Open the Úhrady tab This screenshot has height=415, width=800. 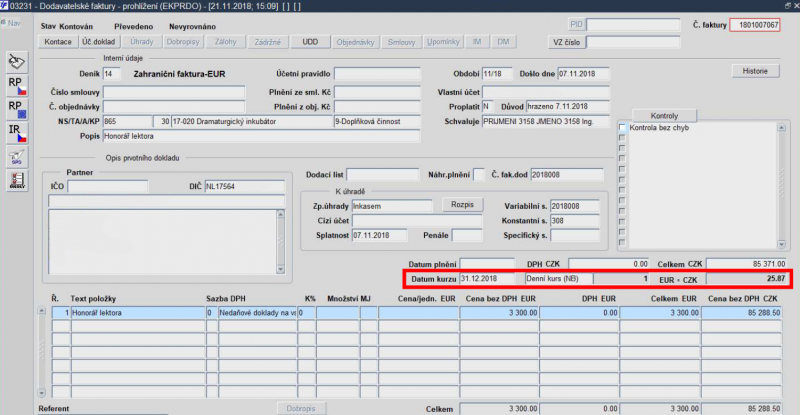click(141, 42)
